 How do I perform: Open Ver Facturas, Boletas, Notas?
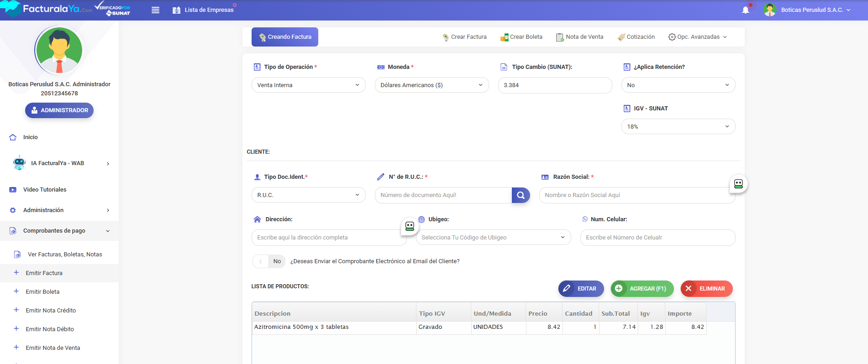65,255
